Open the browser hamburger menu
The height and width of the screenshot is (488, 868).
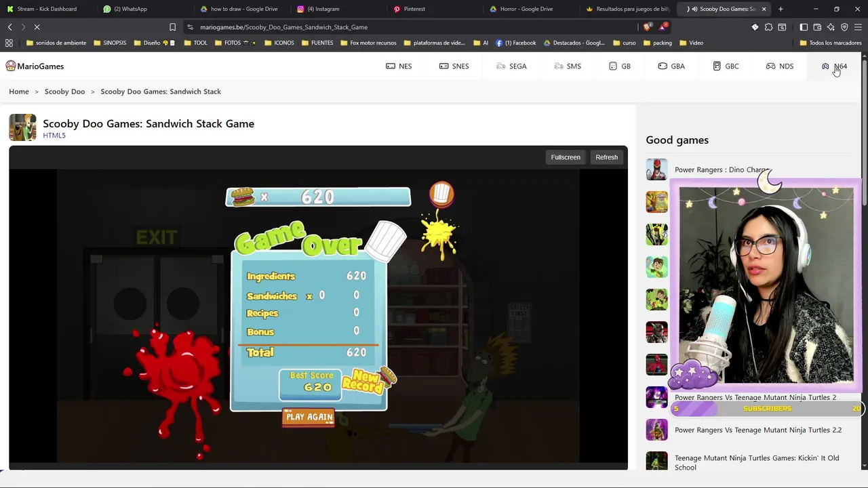[858, 27]
